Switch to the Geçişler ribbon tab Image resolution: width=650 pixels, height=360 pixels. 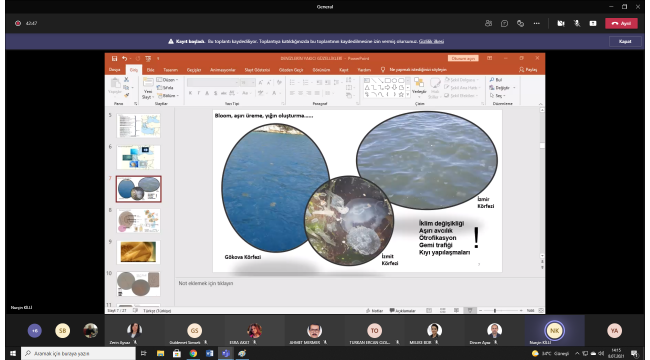coord(194,70)
